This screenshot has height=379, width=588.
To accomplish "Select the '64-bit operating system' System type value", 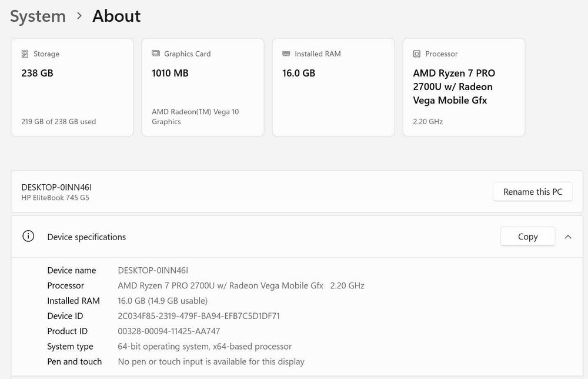I will coord(205,347).
